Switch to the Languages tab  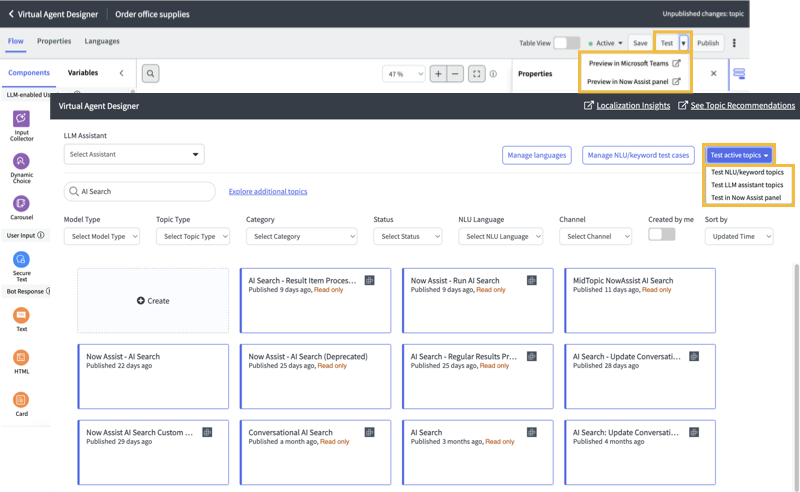tap(102, 41)
